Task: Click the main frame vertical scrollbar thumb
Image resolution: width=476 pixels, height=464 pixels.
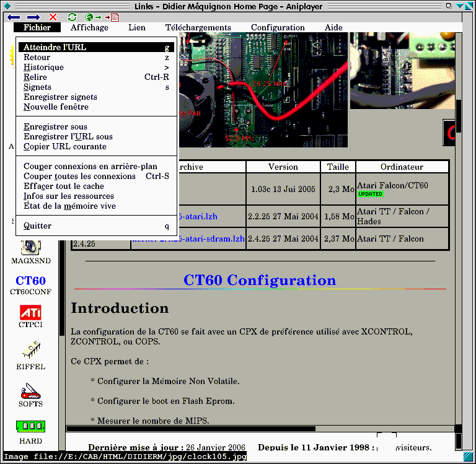Action: click(459, 116)
